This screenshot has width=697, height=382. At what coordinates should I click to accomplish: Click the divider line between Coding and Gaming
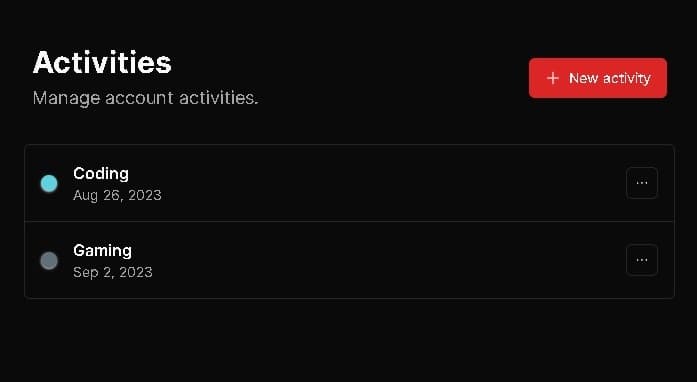pos(349,221)
